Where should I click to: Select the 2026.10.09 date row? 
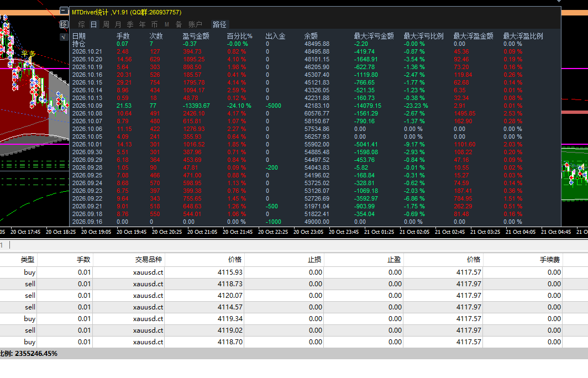coord(87,106)
